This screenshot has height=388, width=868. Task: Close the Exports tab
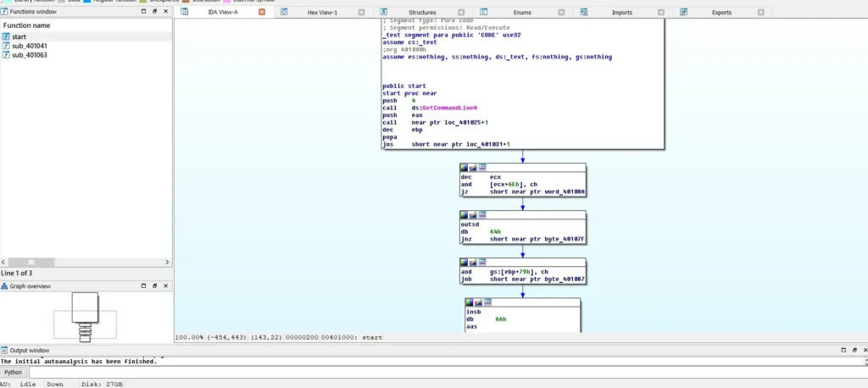click(x=761, y=12)
